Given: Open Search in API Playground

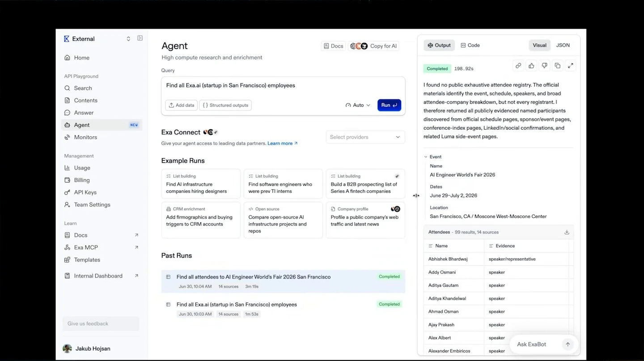Looking at the screenshot, I should coord(102,88).
